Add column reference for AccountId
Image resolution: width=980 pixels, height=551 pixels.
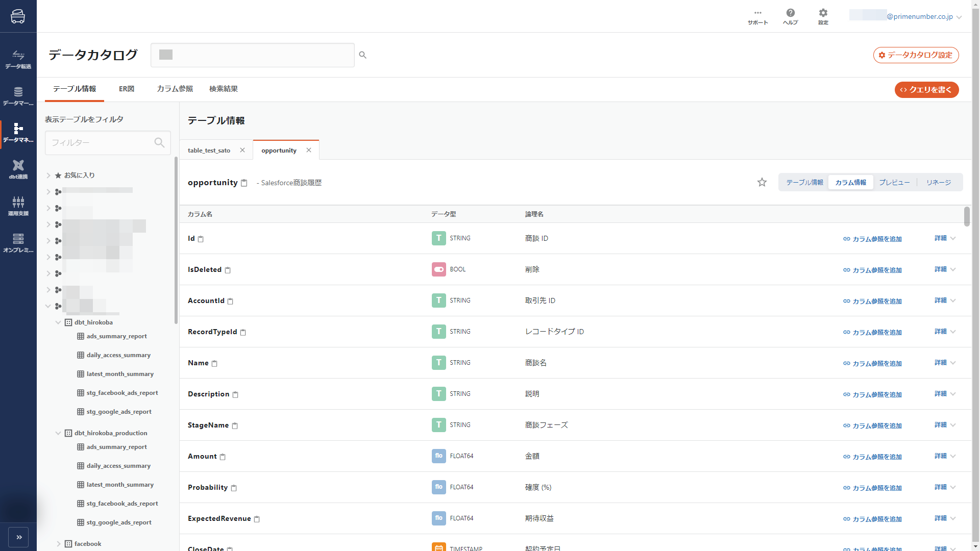(x=872, y=301)
